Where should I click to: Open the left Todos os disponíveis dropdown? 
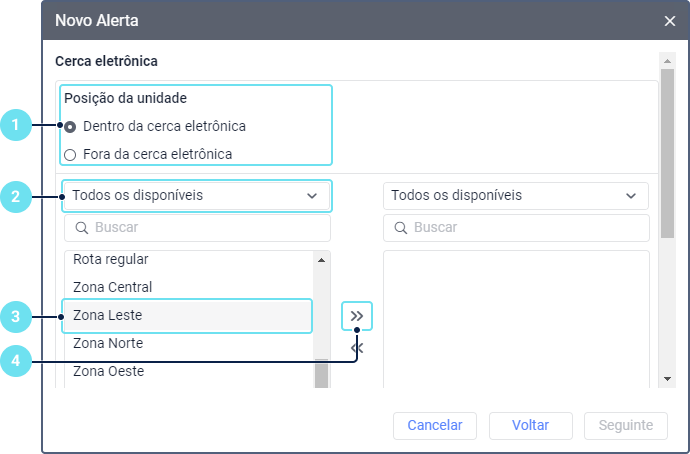pyautogui.click(x=196, y=196)
